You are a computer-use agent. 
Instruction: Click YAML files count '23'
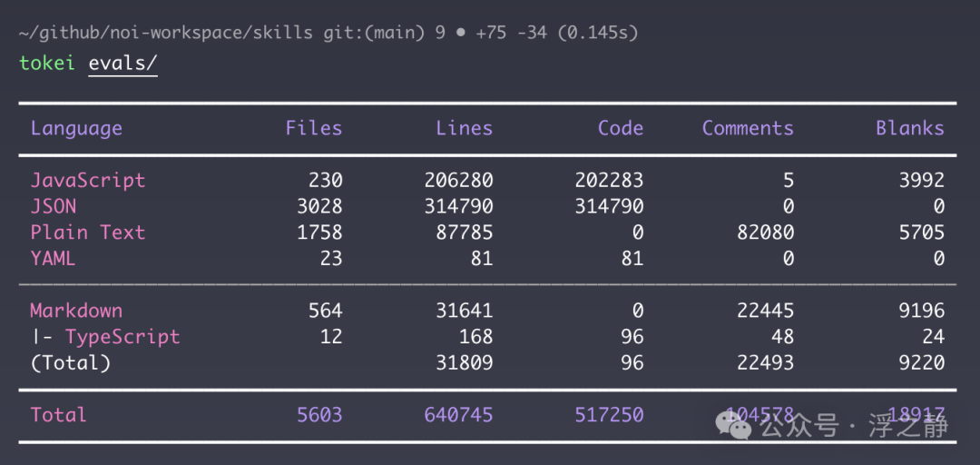point(331,259)
